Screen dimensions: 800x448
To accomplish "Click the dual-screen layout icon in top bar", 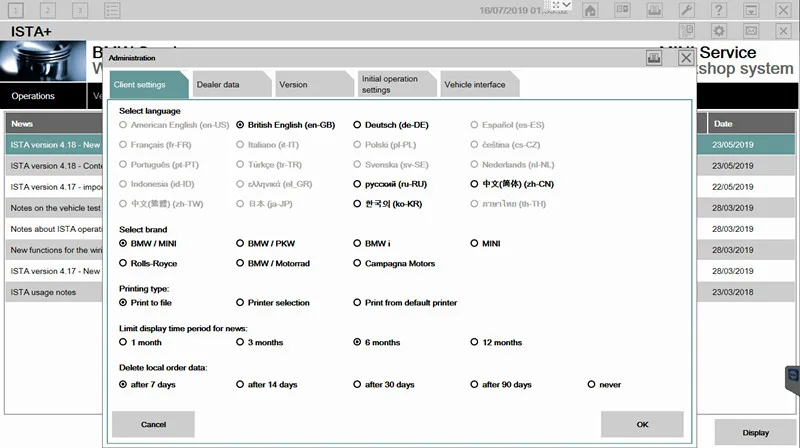I will click(x=622, y=10).
